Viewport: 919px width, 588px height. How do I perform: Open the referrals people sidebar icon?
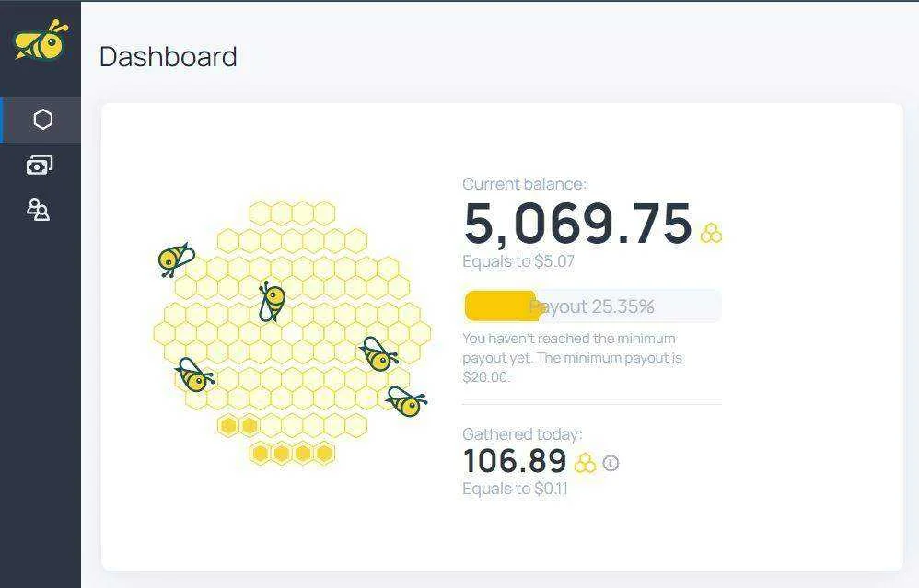pyautogui.click(x=39, y=210)
